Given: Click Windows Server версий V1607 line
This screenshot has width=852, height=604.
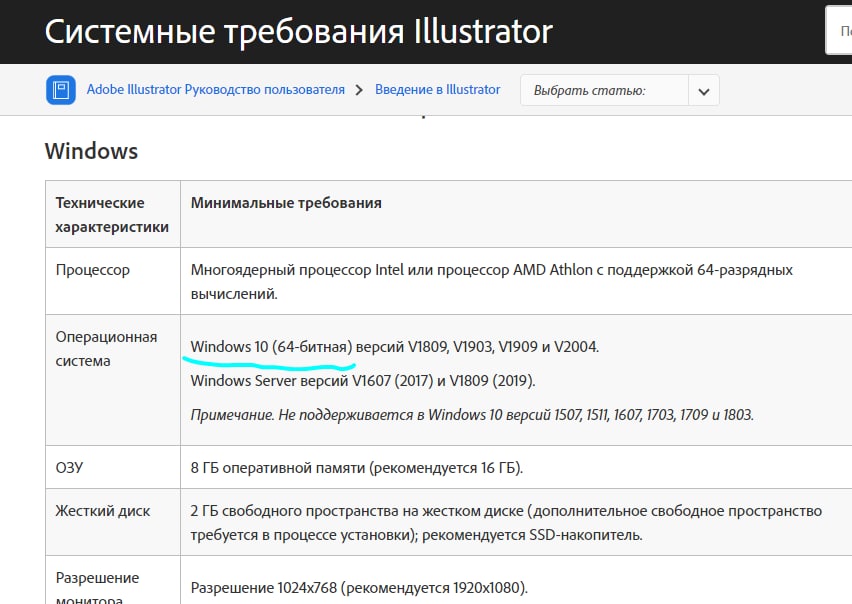Looking at the screenshot, I should point(363,380).
